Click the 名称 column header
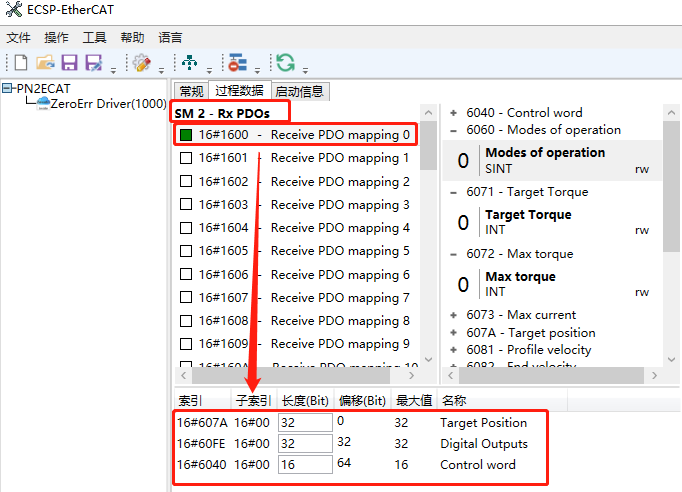 tap(502, 400)
